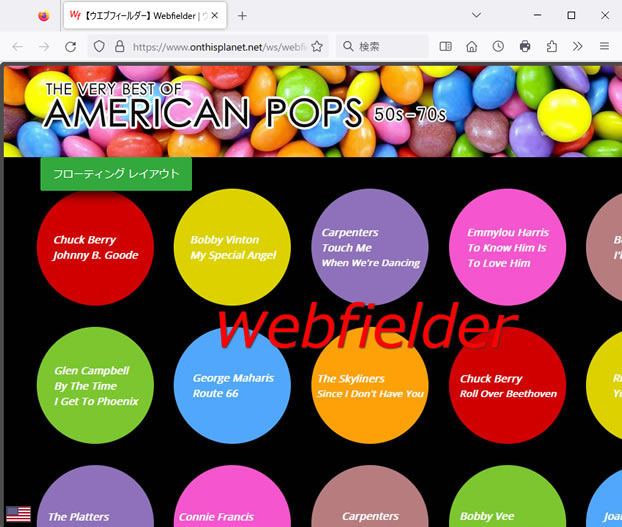The image size is (622, 527).
Task: Minimize the Firefox window
Action: [538, 15]
